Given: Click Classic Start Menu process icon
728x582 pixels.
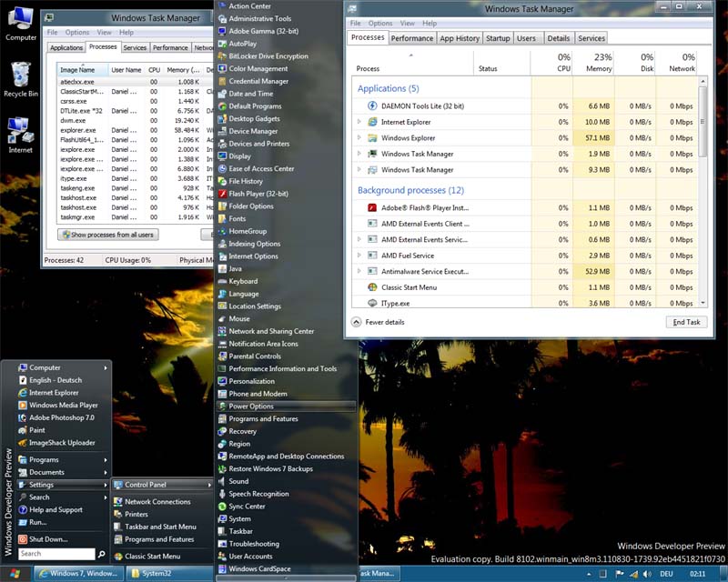Looking at the screenshot, I should tap(372, 287).
